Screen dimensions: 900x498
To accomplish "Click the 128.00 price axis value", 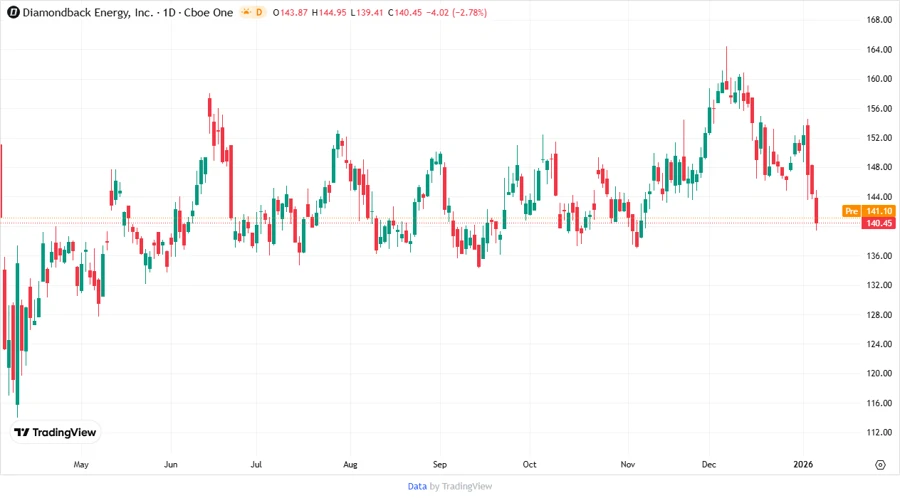I will 879,315.
